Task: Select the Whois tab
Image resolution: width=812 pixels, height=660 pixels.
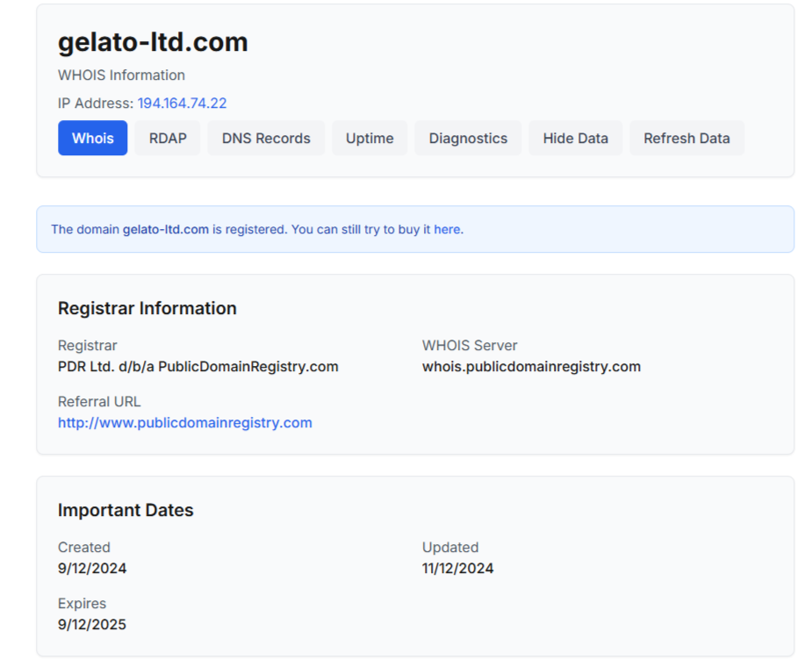Action: coord(92,138)
